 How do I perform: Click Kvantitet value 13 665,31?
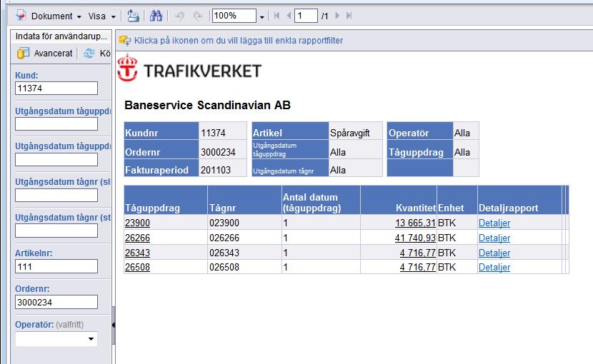[x=415, y=223]
